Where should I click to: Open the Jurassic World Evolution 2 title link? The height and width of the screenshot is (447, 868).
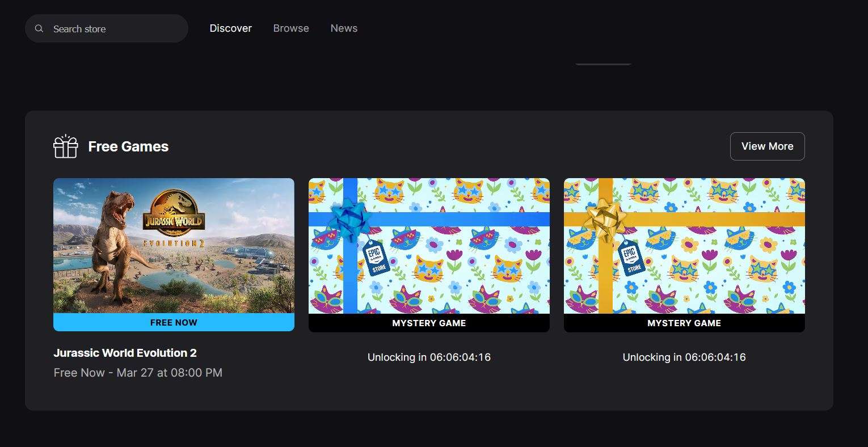tap(125, 353)
